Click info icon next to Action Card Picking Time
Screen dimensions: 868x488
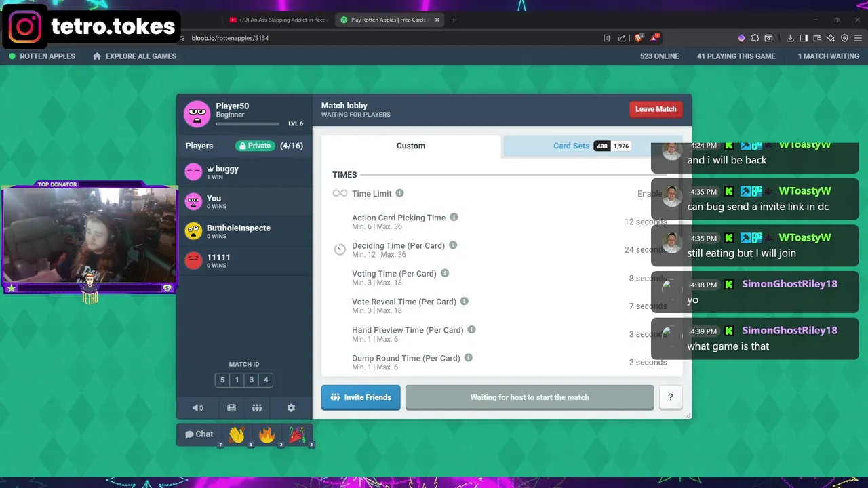tap(454, 217)
